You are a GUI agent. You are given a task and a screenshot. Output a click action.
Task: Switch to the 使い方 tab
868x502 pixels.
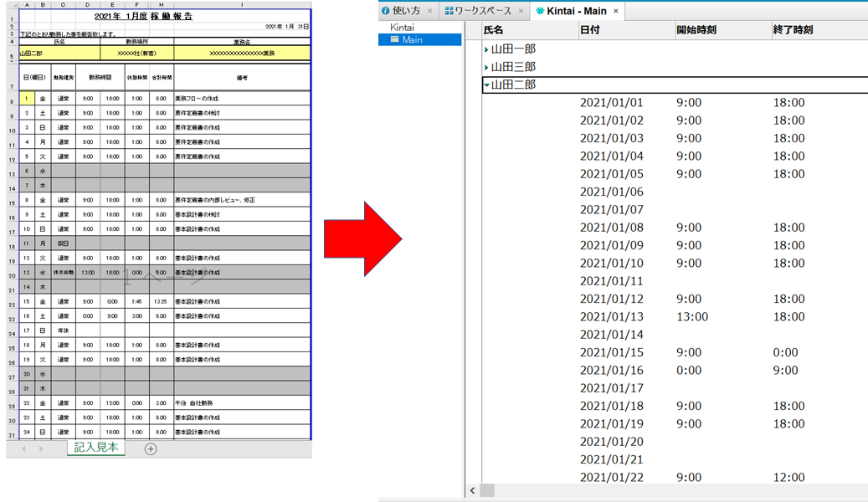coord(406,11)
